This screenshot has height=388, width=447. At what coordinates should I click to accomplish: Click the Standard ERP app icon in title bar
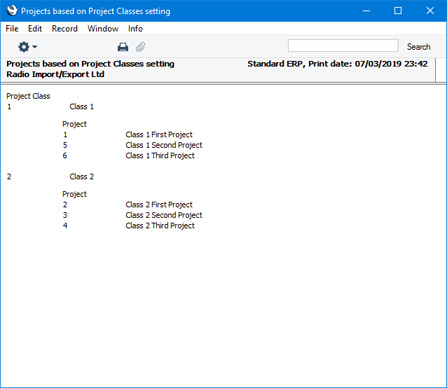(12, 11)
